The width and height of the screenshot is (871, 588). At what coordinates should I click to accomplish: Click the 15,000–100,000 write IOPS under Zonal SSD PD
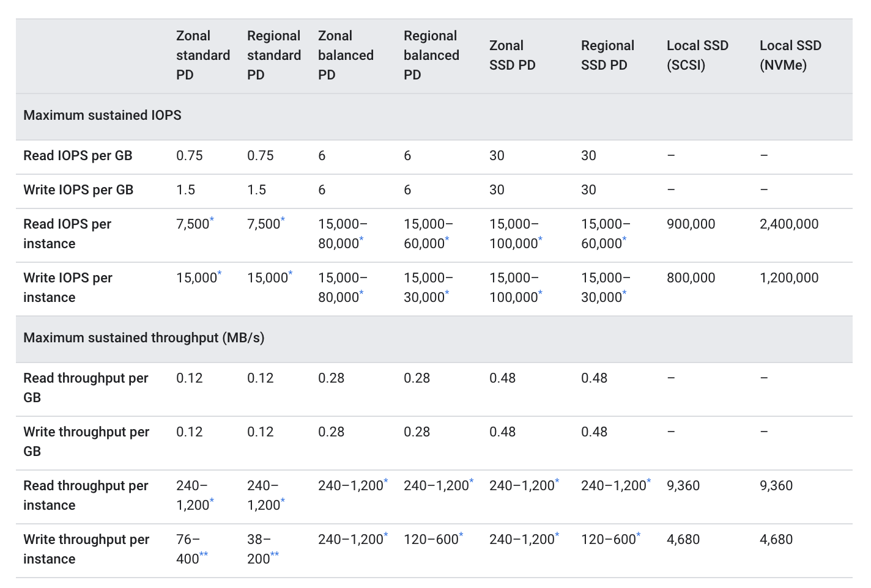point(516,287)
